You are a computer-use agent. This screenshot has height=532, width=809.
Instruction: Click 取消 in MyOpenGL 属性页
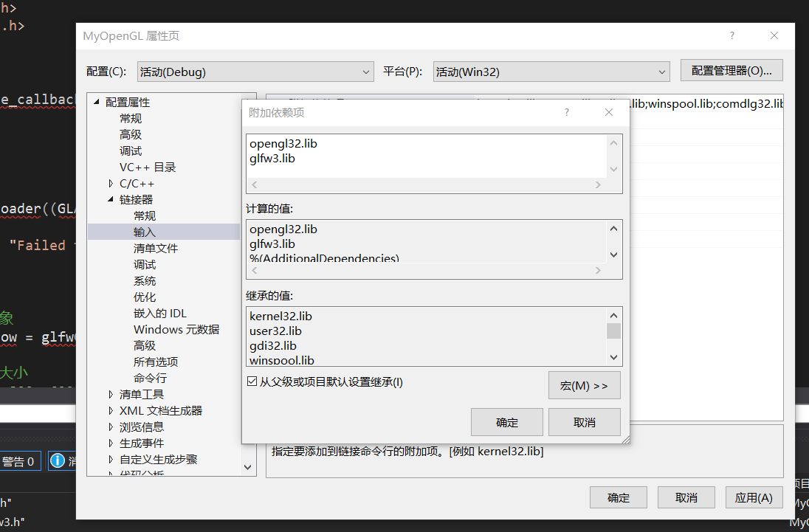686,497
